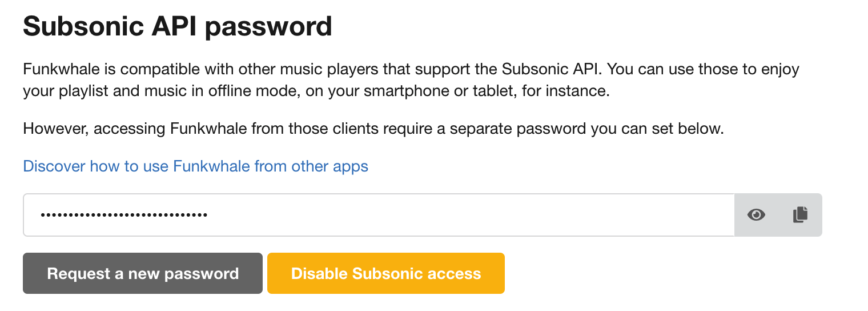Disable Subsonic access
This screenshot has height=311, width=868.
point(386,273)
